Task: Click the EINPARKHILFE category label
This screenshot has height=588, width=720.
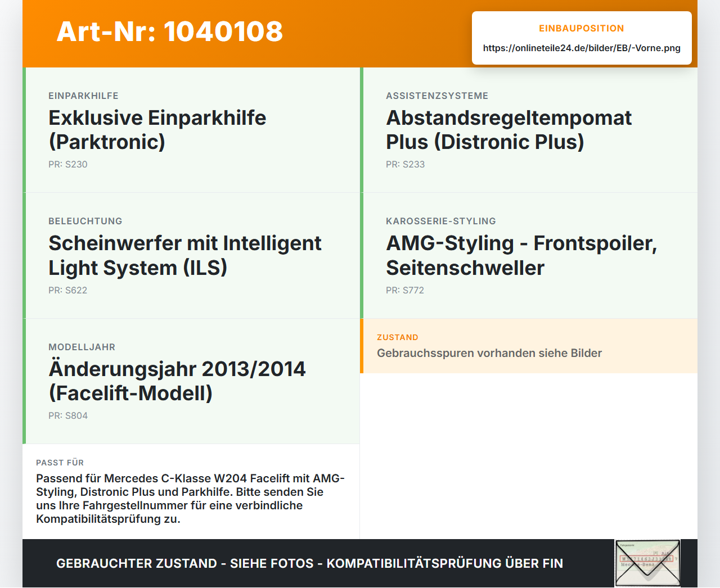Action: [x=83, y=96]
